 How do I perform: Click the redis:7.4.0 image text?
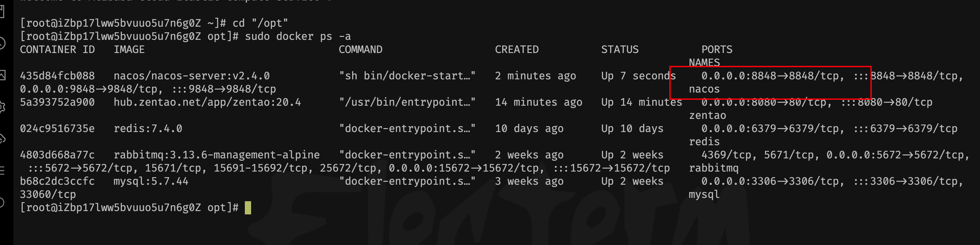tap(148, 128)
